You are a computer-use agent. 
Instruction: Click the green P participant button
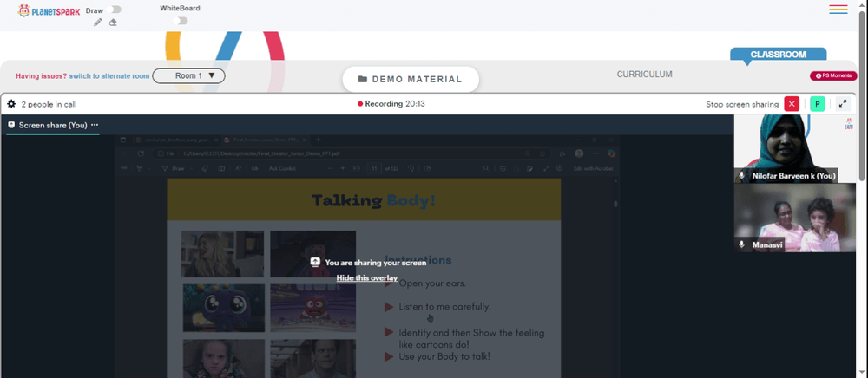(817, 104)
